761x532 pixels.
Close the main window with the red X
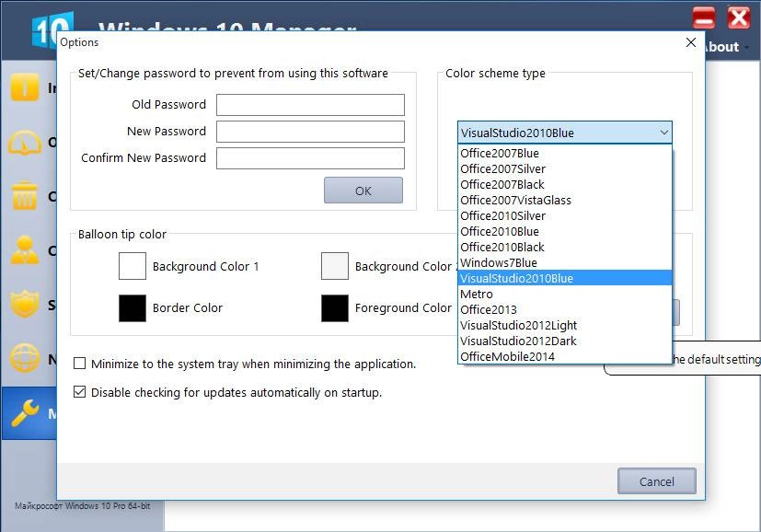point(739,18)
